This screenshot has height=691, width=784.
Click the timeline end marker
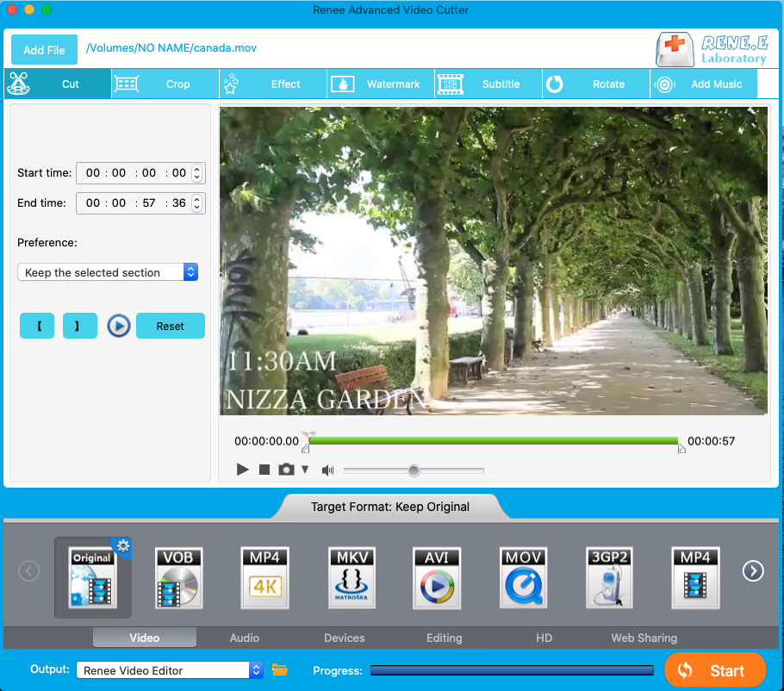(681, 448)
